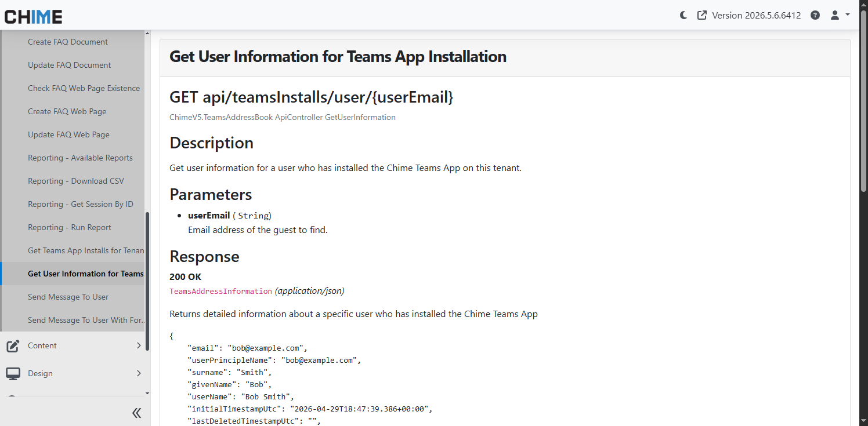Click the userEmail parameter name
The image size is (868, 426).
[x=209, y=216]
